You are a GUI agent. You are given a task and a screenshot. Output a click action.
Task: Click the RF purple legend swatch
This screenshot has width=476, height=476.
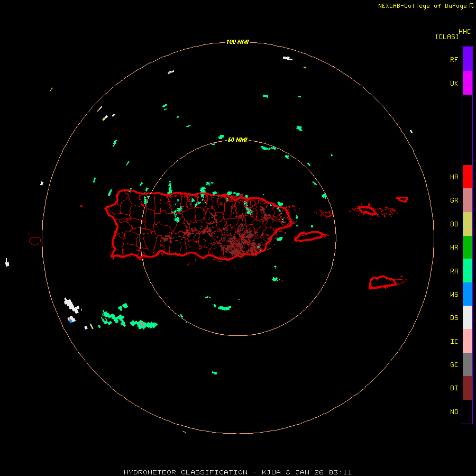click(467, 59)
